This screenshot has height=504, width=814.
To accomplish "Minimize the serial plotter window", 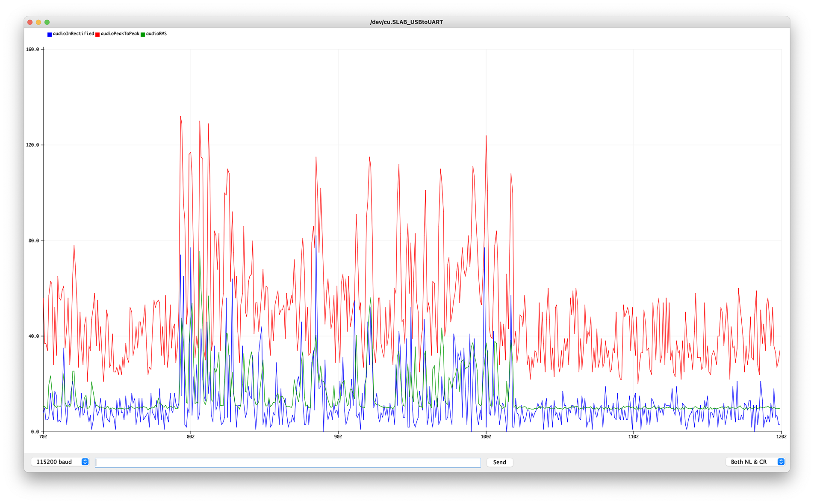I will click(x=38, y=22).
